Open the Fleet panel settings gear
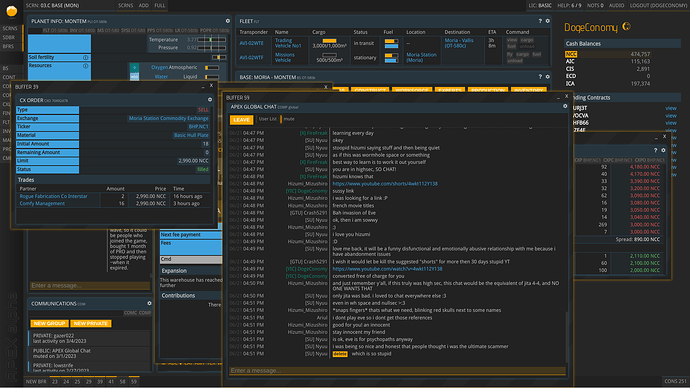This screenshot has height=388, width=690. point(547,21)
